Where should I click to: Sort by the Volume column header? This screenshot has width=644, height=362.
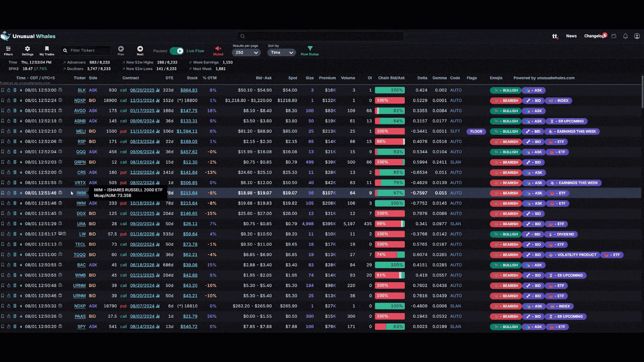[x=348, y=78]
